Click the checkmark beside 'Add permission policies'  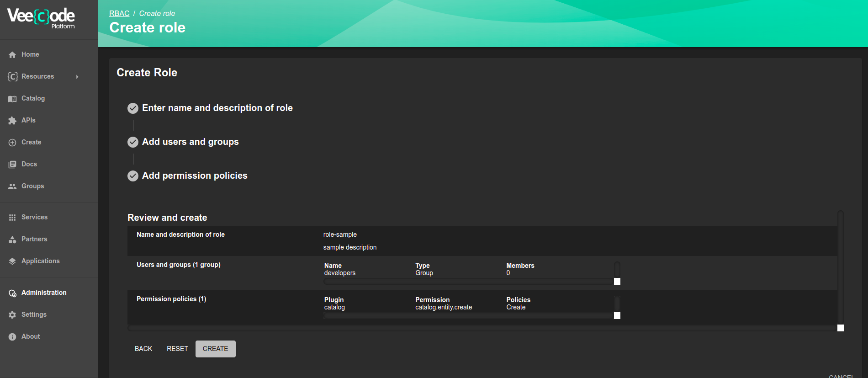133,176
